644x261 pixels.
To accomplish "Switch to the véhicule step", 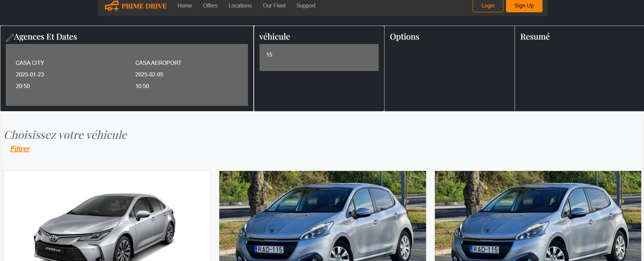I will [x=274, y=37].
